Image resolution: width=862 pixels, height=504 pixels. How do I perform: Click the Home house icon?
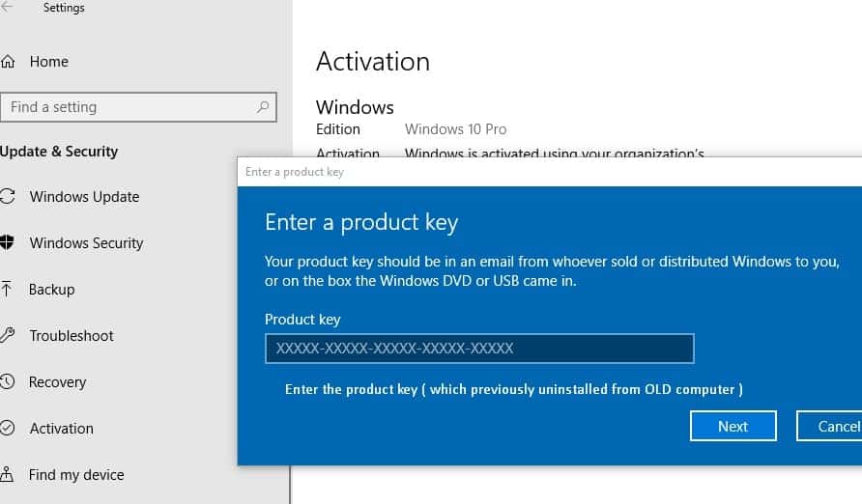pos(8,62)
